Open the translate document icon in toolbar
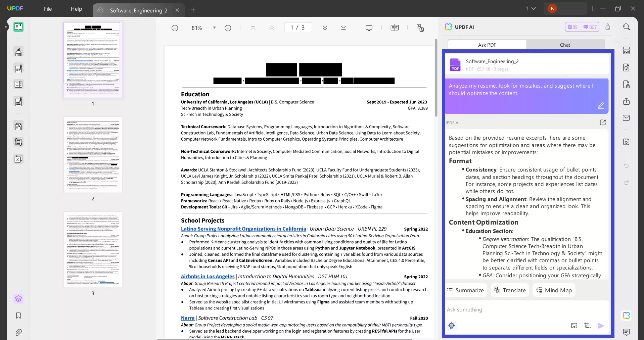 420,28
